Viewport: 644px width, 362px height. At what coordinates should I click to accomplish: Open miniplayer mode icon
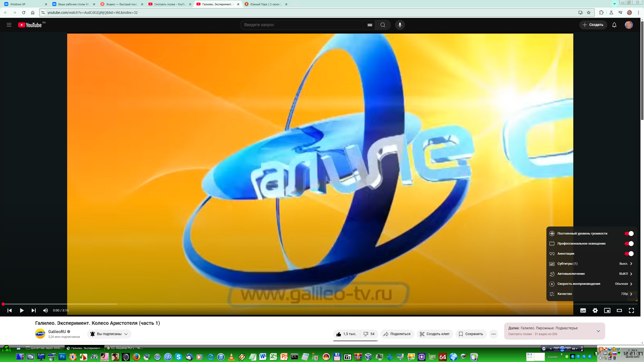(607, 310)
